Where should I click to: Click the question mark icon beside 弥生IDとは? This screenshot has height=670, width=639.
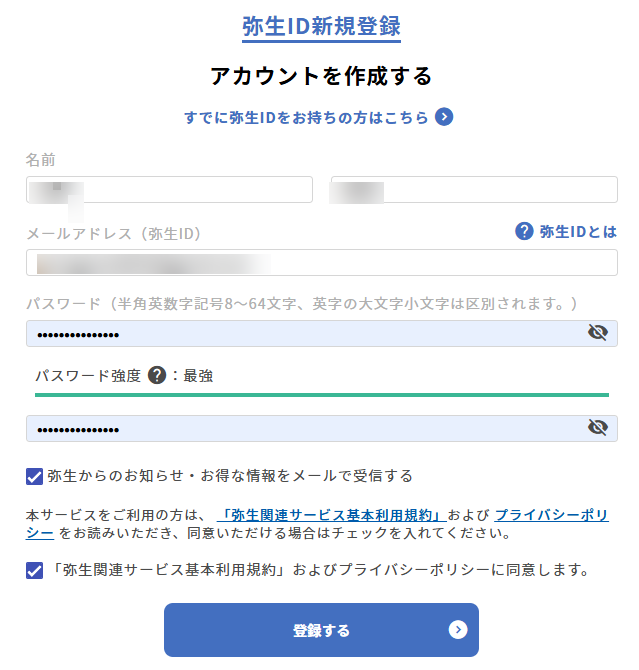pos(524,232)
